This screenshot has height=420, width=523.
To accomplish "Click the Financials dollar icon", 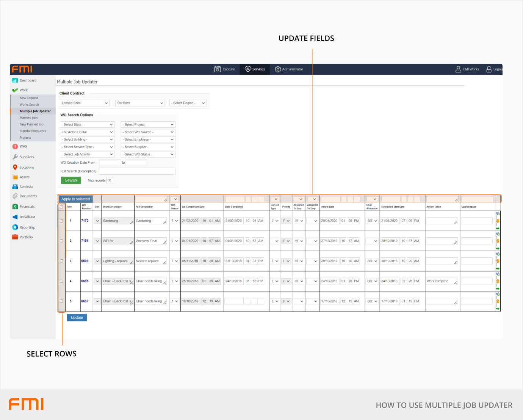I will (x=15, y=207).
